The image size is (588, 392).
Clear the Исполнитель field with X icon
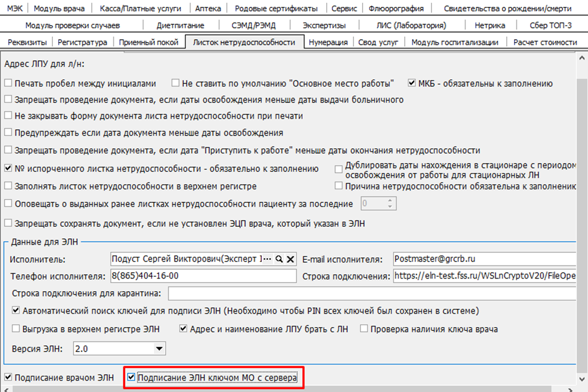pyautogui.click(x=290, y=259)
